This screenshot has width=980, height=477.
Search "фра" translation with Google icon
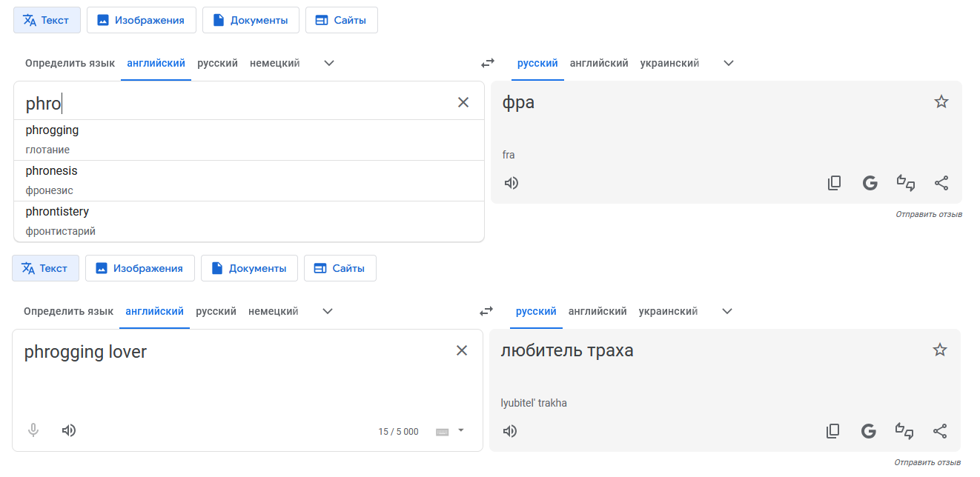(x=870, y=183)
